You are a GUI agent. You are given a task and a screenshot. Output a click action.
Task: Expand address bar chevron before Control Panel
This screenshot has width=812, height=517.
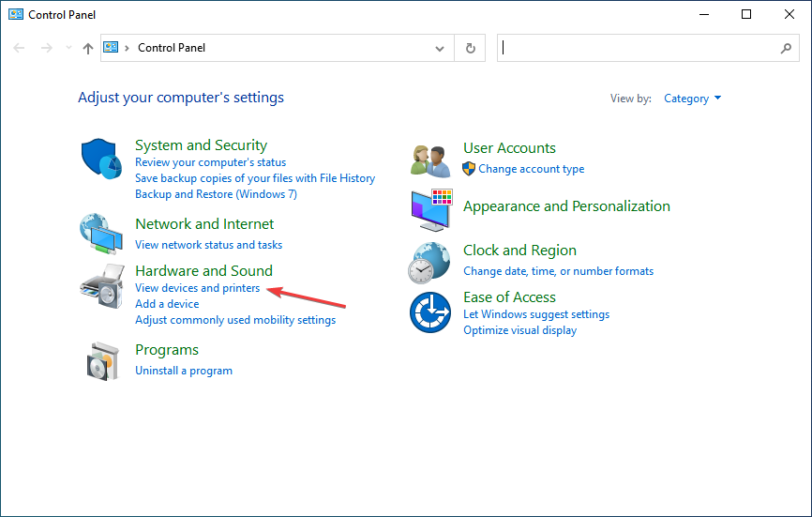coord(127,48)
